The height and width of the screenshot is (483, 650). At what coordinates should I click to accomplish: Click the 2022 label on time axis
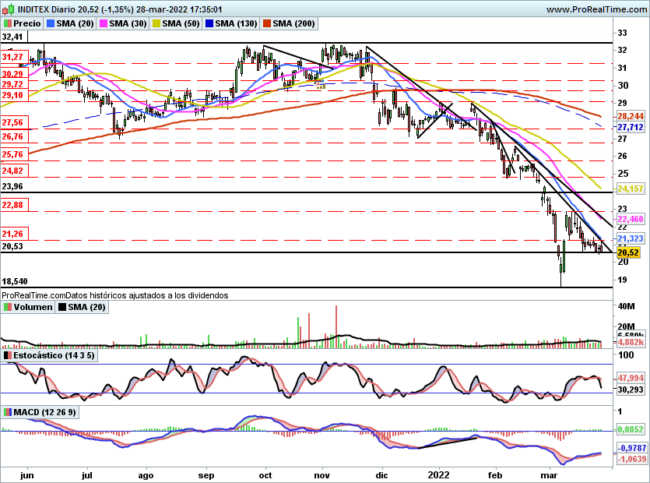439,475
